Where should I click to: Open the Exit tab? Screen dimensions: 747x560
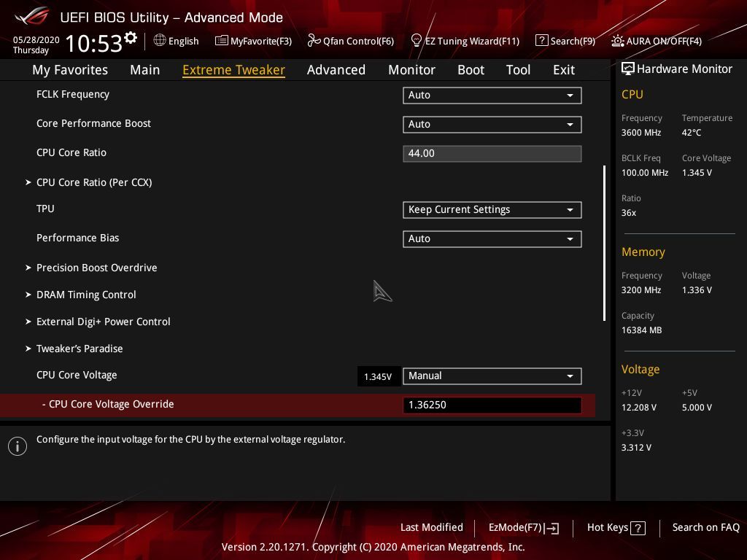564,70
